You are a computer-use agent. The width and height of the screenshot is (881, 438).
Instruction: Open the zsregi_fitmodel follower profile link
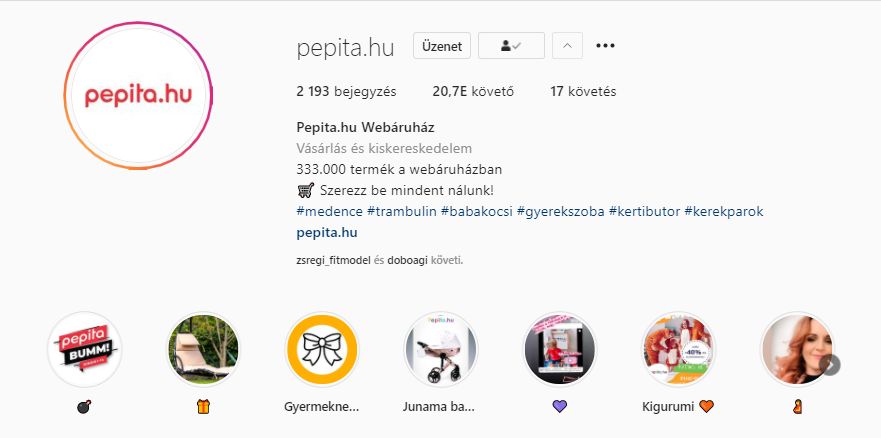point(334,261)
